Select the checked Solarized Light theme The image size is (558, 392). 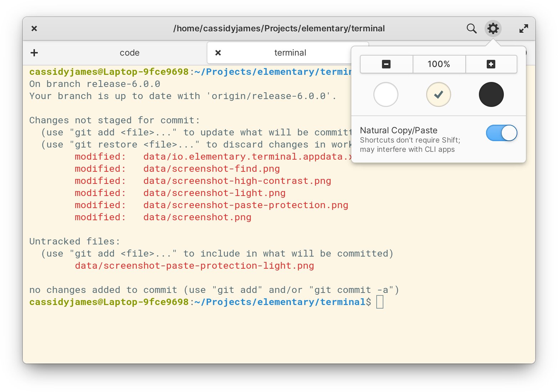[438, 94]
